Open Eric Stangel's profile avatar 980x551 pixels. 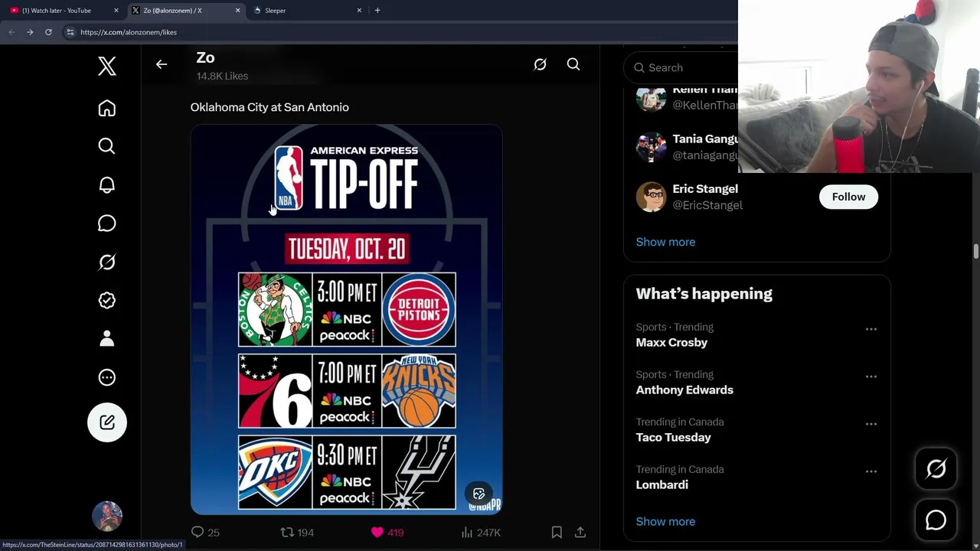point(651,197)
